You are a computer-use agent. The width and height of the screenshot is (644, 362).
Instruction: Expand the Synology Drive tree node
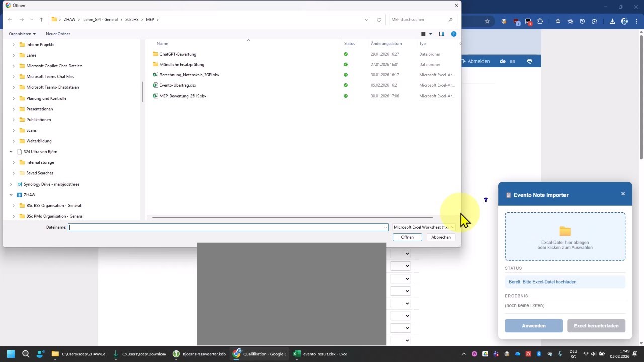(11, 184)
